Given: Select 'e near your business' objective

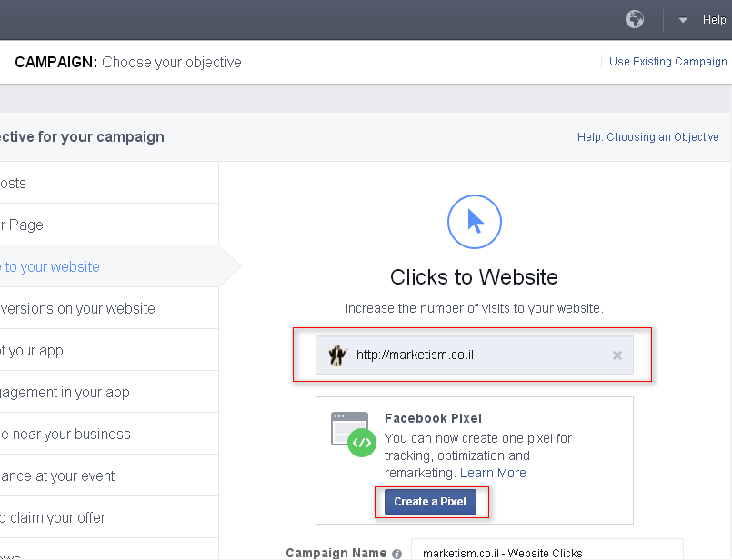Looking at the screenshot, I should click(109, 434).
